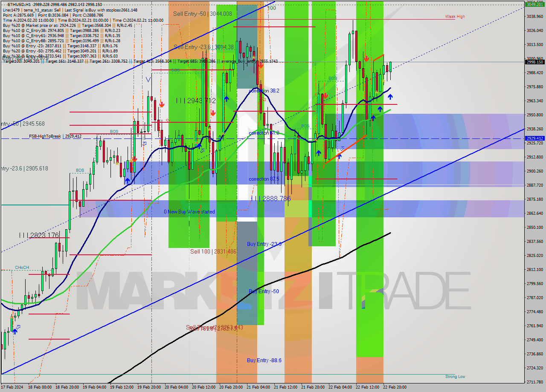This screenshot has height=392, width=546.
Task: Select the 'Buy %10 @ C_Entry38: 2974.805' line
Action: click(61, 30)
